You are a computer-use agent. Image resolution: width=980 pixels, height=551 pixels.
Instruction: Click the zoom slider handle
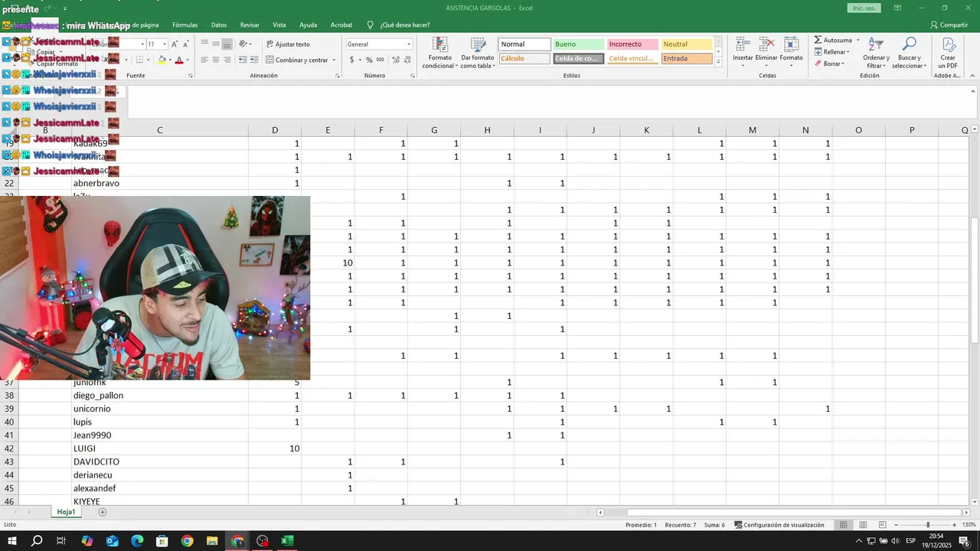928,525
